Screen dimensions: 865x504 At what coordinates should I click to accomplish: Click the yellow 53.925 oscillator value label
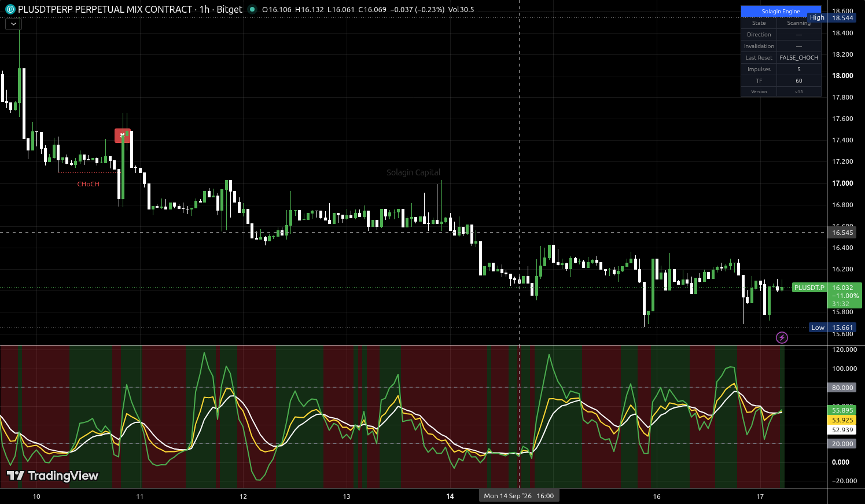coord(842,420)
